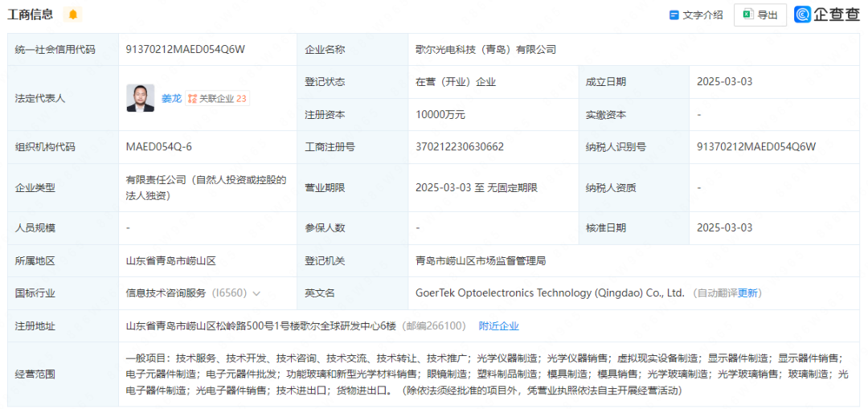
Task: Expand the 信息技术咨询服务 industry dropdown arrow
Action: pyautogui.click(x=256, y=293)
